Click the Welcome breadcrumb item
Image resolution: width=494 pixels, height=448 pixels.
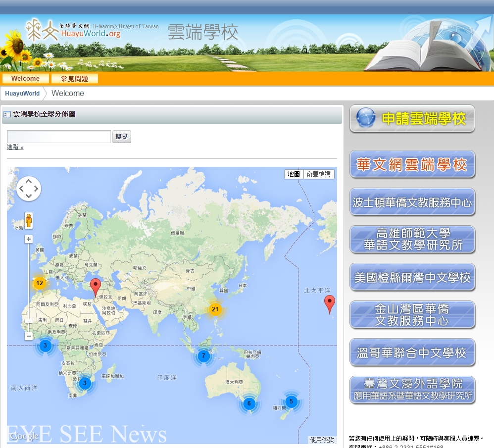(x=68, y=94)
